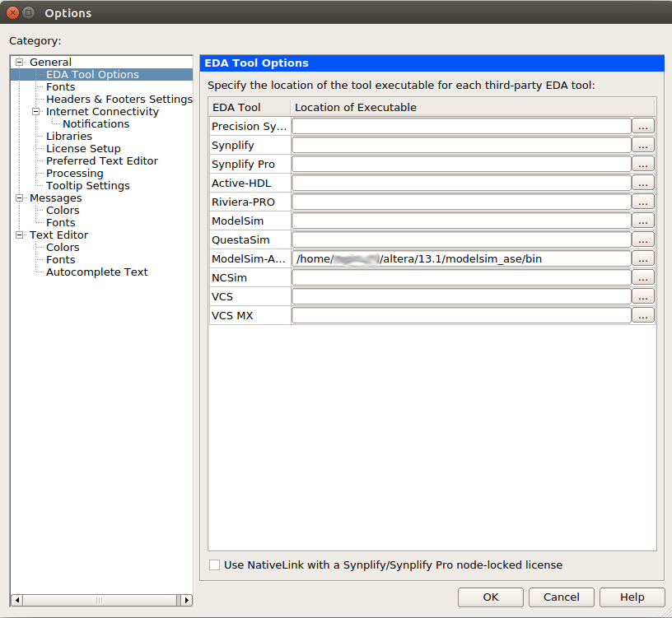Click the Synplify Pro path field
Viewport: 672px width, 618px height.
coord(461,164)
